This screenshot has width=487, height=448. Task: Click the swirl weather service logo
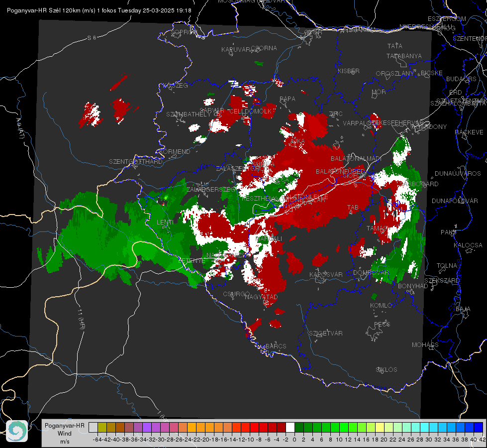coord(17,431)
